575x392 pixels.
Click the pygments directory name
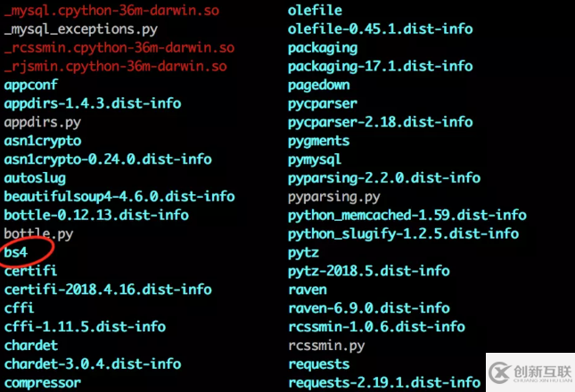318,140
